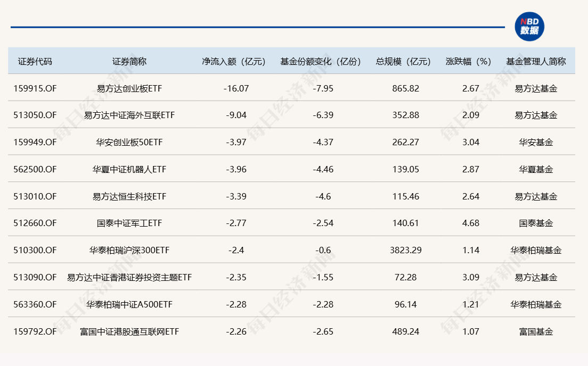Click security code 563360.OF
This screenshot has height=366, width=588.
(x=35, y=305)
